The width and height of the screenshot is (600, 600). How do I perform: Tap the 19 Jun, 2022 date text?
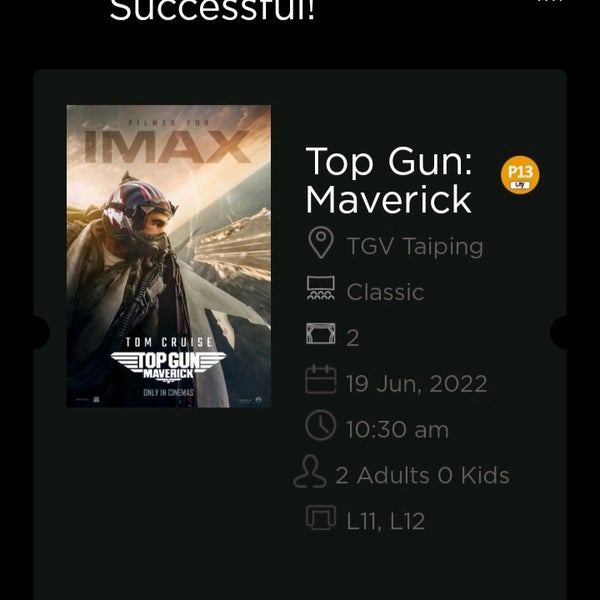(x=417, y=383)
